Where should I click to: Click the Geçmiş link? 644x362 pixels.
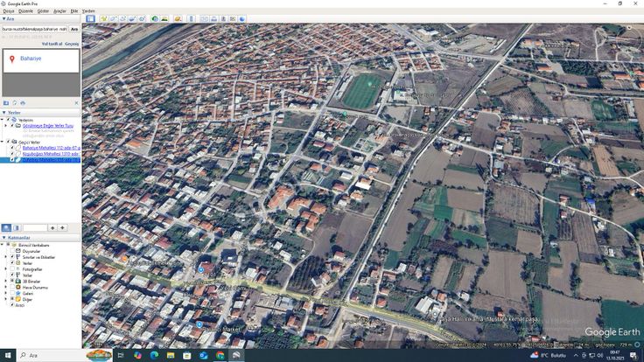(72, 43)
